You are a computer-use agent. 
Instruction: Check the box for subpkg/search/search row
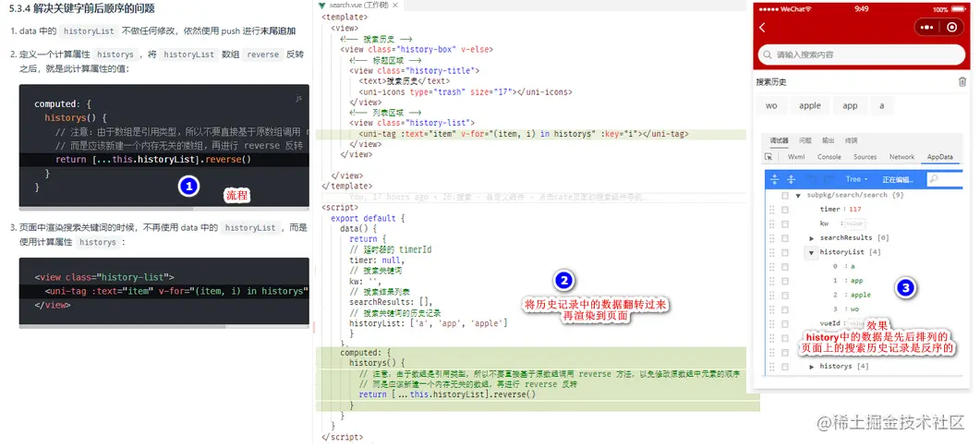(x=785, y=196)
